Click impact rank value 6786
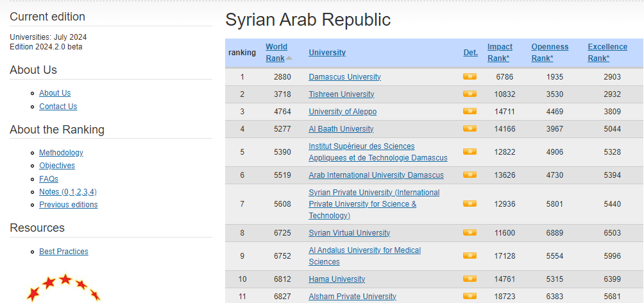 pos(504,77)
